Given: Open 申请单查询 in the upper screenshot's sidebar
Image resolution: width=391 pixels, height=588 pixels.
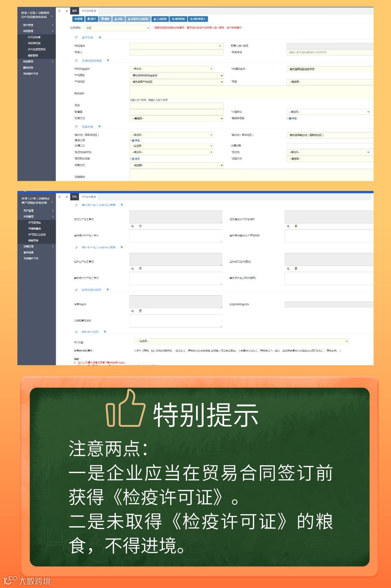Looking at the screenshot, I should pyautogui.click(x=34, y=43).
